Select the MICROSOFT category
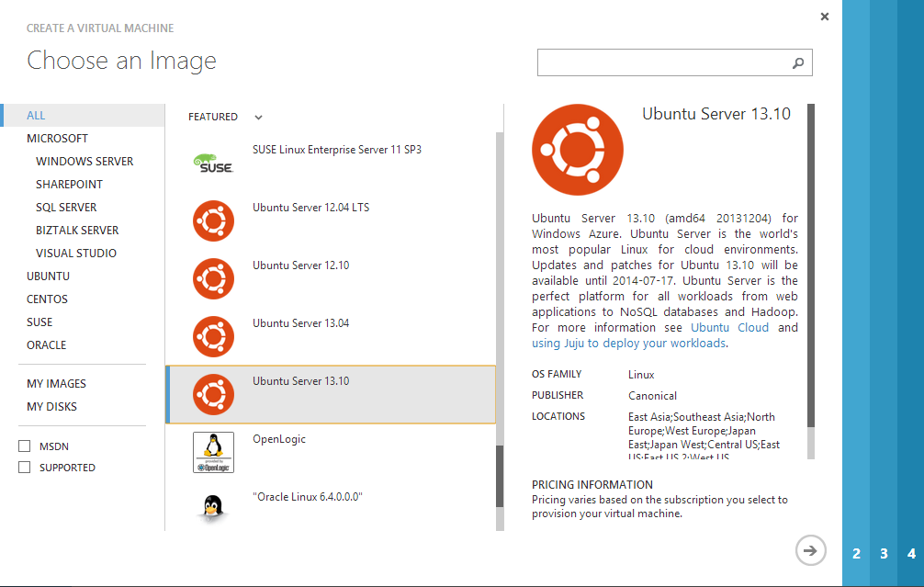 pos(57,139)
